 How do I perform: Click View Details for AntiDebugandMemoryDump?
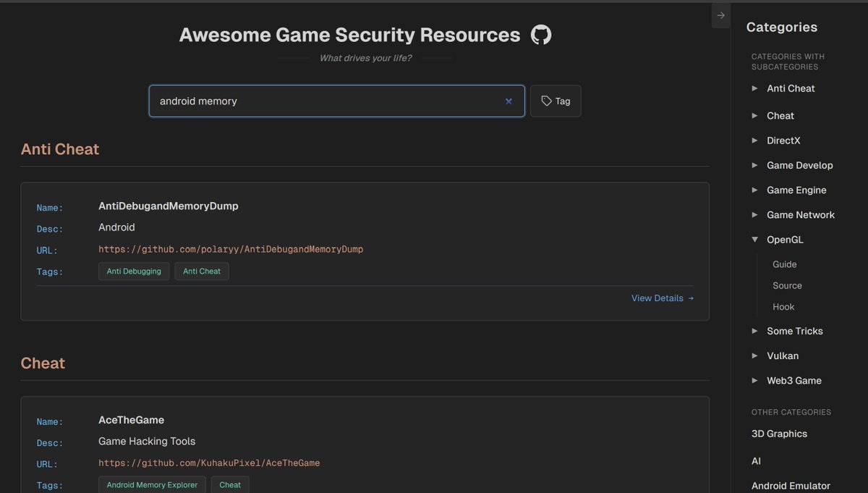tap(663, 298)
